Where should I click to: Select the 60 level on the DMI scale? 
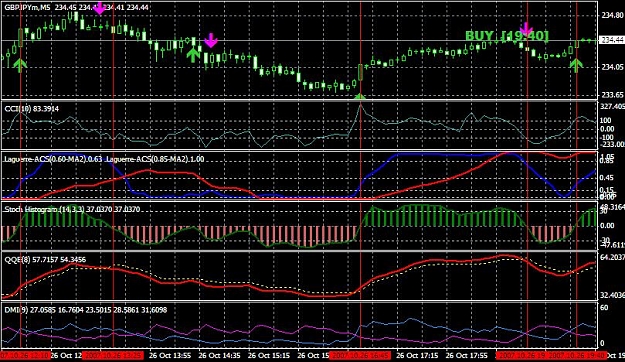(x=604, y=308)
